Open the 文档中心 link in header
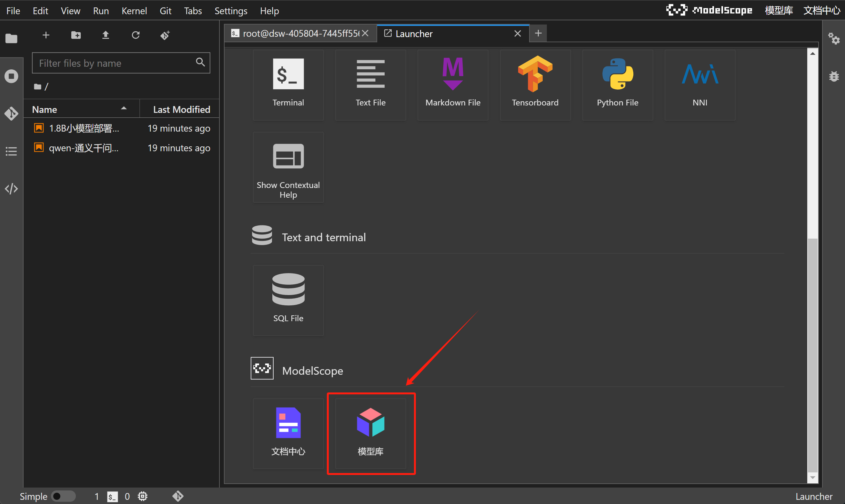 tap(821, 11)
